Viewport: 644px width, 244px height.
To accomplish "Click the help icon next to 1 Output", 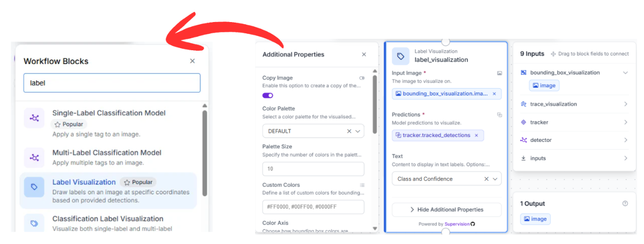I will pos(625,204).
